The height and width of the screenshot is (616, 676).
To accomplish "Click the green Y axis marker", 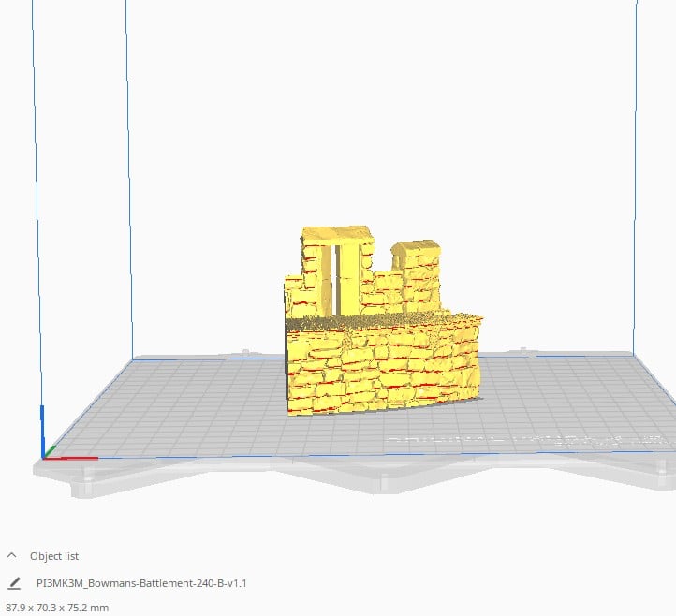I will (50, 451).
